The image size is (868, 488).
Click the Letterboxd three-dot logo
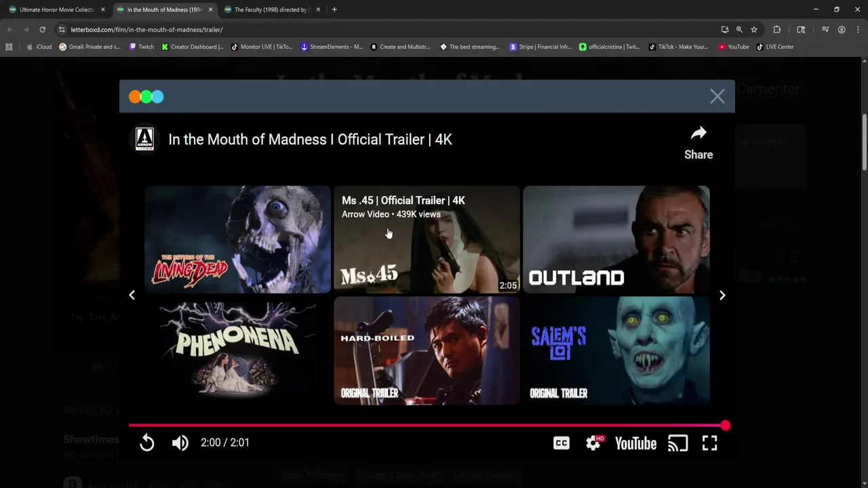click(146, 96)
